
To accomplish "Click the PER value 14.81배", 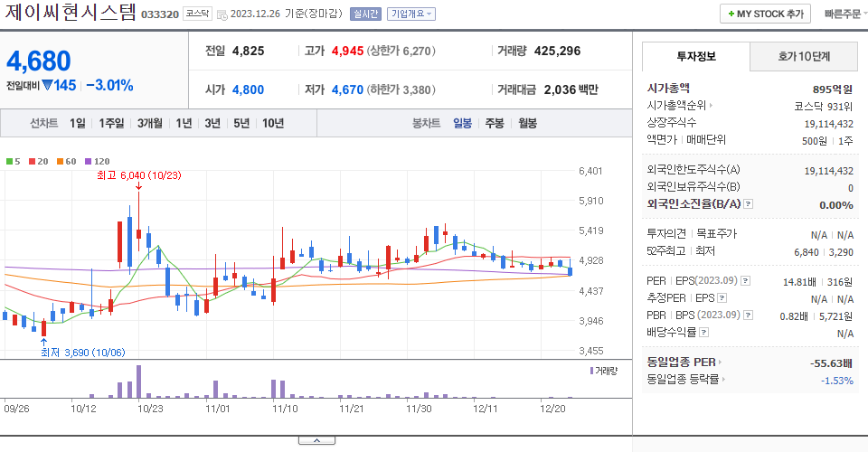I will (799, 282).
